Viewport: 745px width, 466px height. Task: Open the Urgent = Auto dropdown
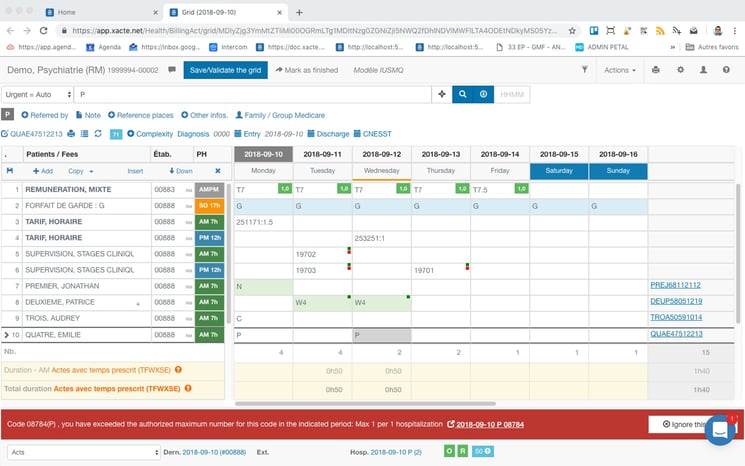(x=37, y=95)
